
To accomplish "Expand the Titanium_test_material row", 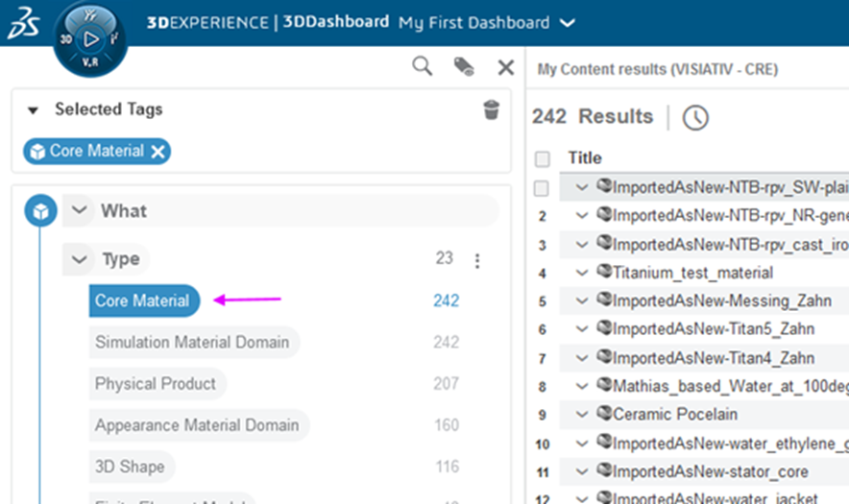I will 582,273.
